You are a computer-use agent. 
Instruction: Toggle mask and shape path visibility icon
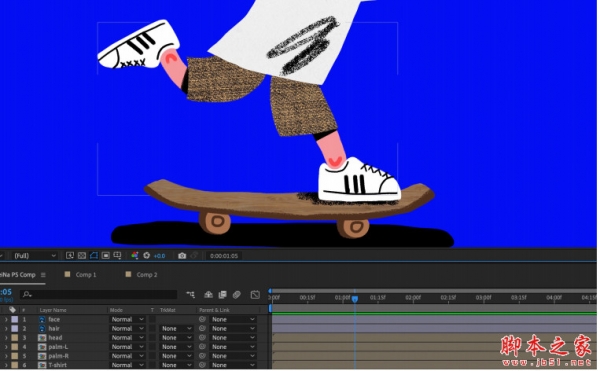(x=94, y=256)
